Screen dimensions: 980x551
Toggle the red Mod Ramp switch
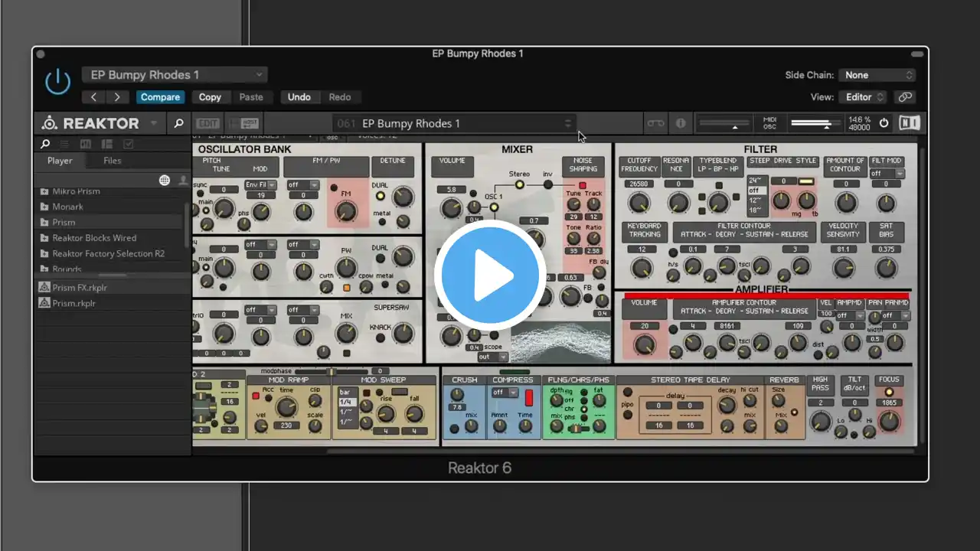[256, 396]
